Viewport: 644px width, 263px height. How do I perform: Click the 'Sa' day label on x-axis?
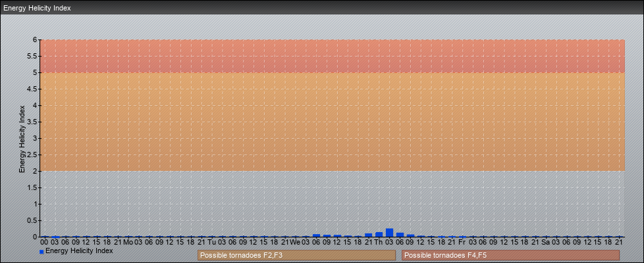[545, 242]
